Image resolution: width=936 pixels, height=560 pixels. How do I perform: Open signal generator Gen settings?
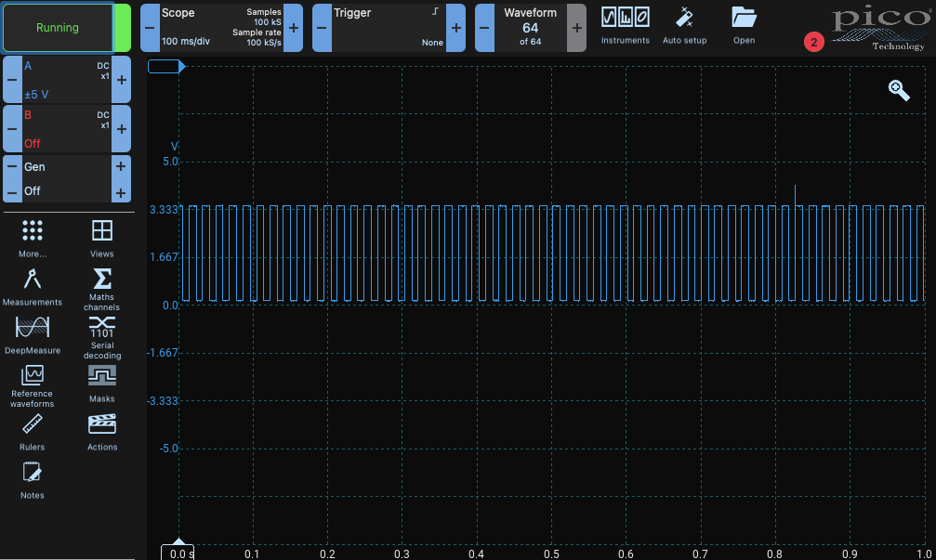67,179
